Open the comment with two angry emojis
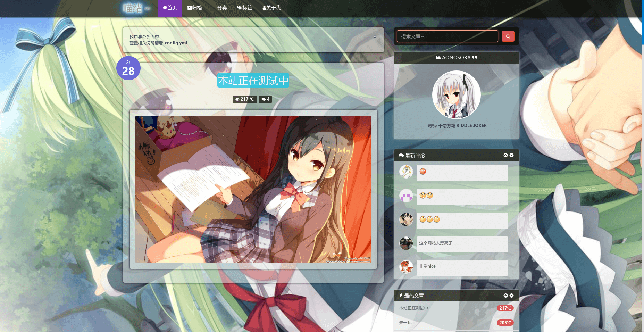This screenshot has height=332, width=644. tap(462, 197)
